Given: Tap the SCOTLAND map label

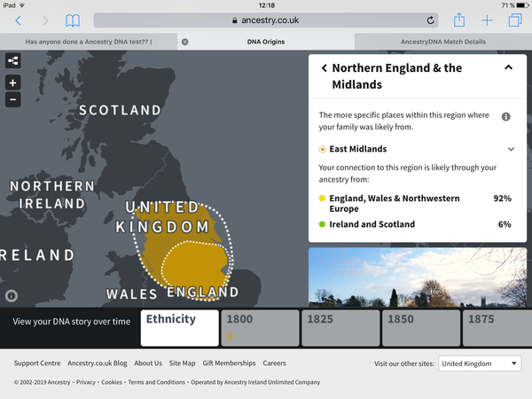Looking at the screenshot, I should click(120, 110).
